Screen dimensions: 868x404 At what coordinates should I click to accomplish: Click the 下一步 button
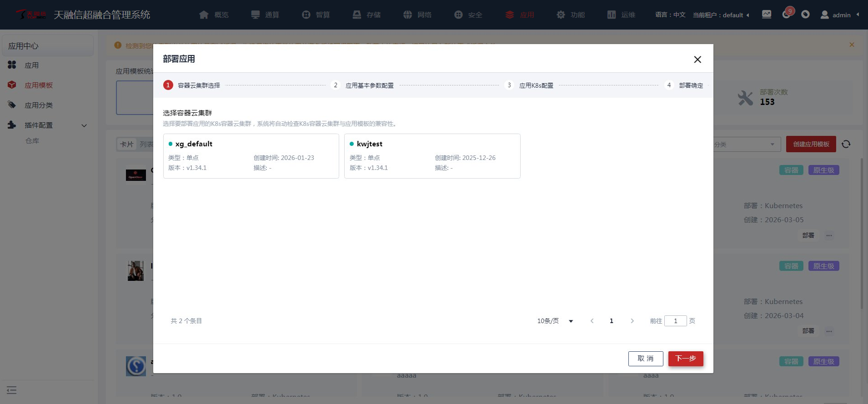click(685, 359)
